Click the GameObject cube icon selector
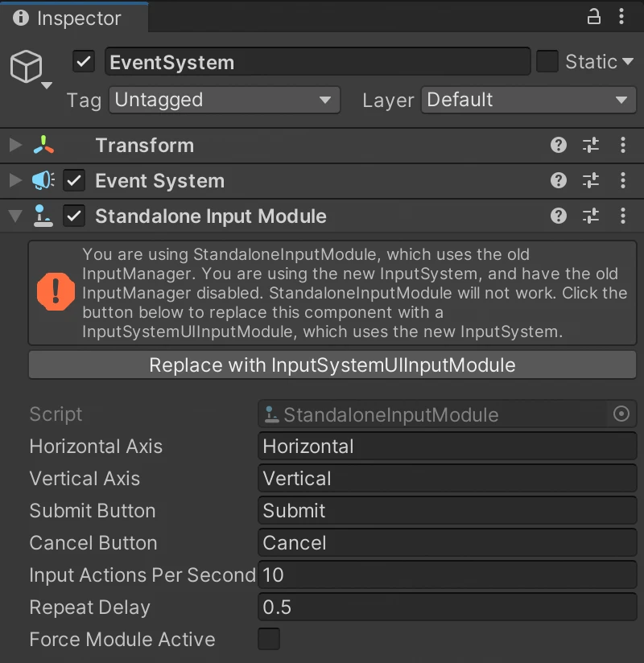The height and width of the screenshot is (663, 644). 27,68
